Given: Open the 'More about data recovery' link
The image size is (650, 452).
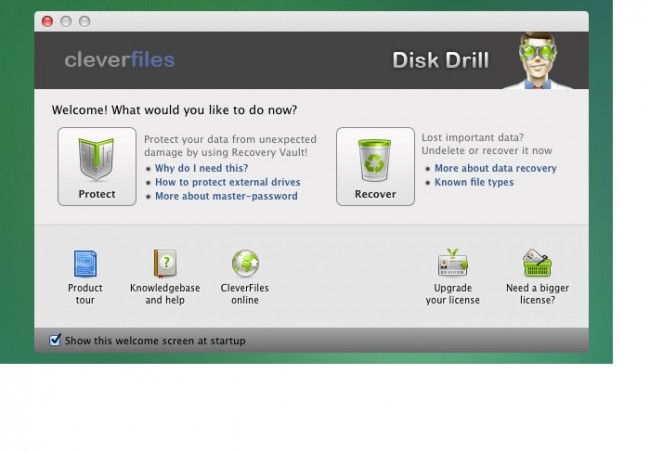Looking at the screenshot, I should [x=495, y=168].
